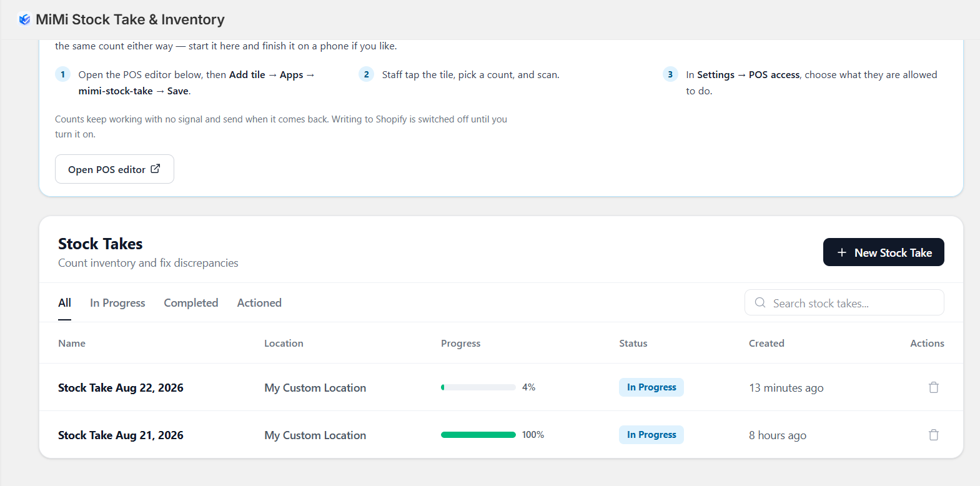This screenshot has width=980, height=486.
Task: Click My Custom Location in Aug 22 row
Action: 315,388
